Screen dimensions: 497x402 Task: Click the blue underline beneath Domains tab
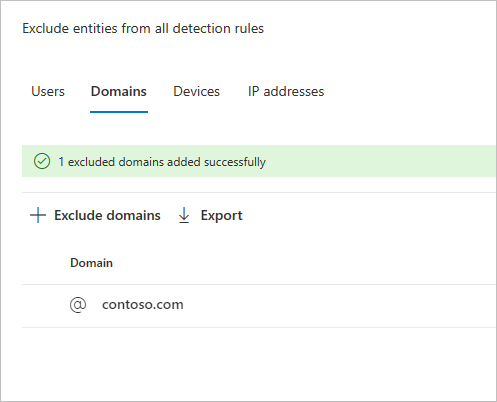[x=119, y=112]
